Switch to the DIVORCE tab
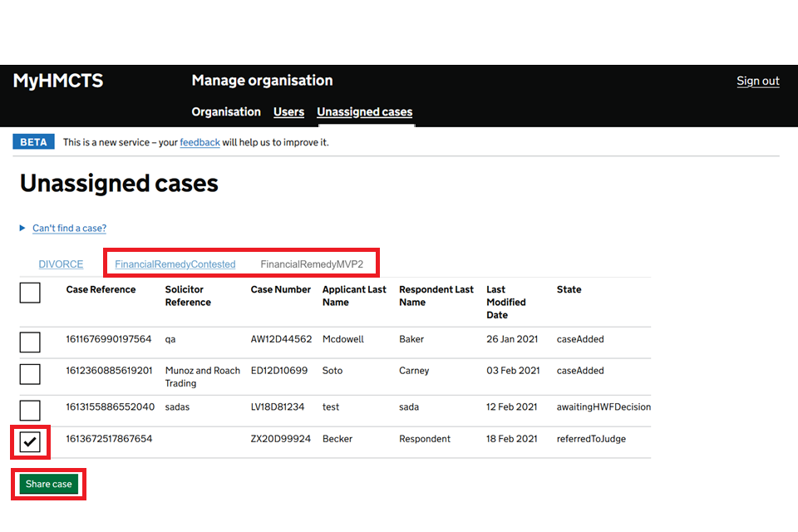 [x=61, y=264]
